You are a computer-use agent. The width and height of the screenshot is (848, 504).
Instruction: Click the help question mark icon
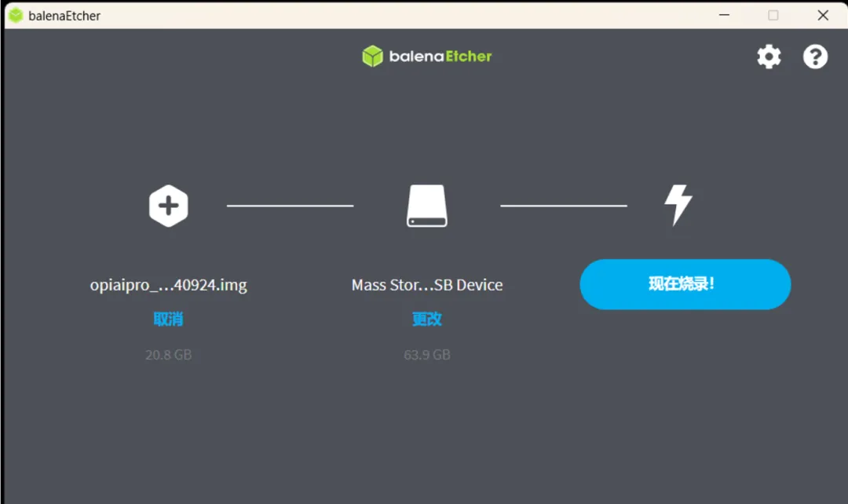tap(815, 57)
